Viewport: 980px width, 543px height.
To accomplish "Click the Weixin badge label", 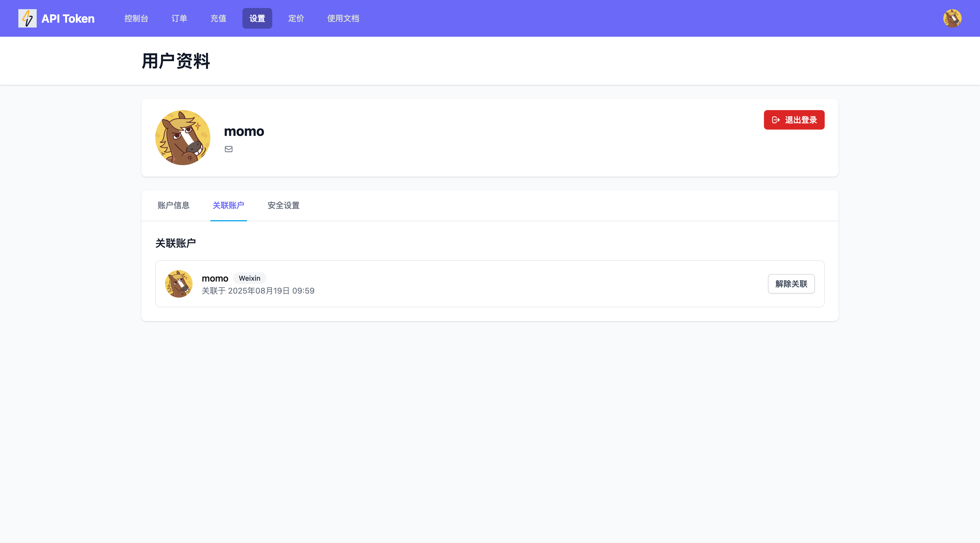I will point(249,278).
